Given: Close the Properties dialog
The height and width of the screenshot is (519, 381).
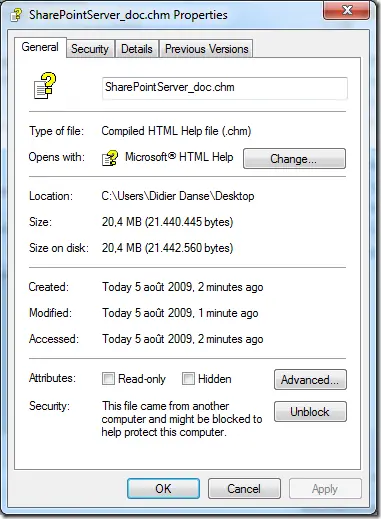Looking at the screenshot, I should [346, 10].
